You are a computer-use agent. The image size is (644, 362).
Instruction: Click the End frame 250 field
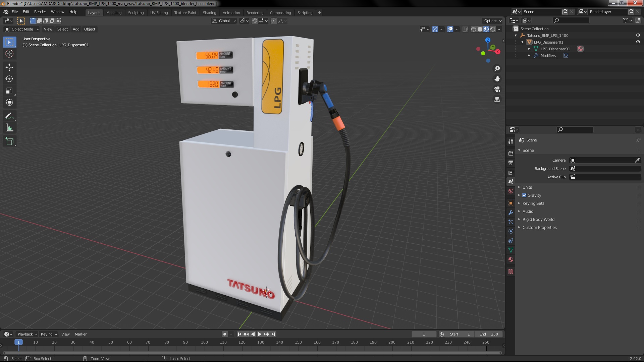point(489,334)
